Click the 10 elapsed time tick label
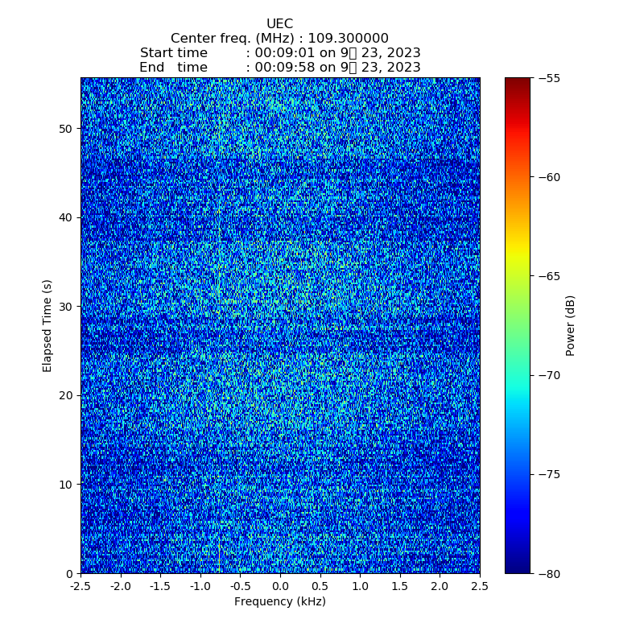Image resolution: width=644 pixels, height=644 pixels. click(x=65, y=485)
